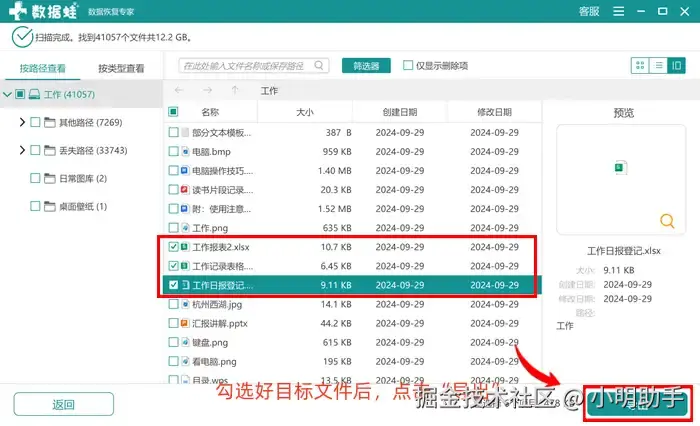Click the 1.40 MB size cell

(x=334, y=171)
